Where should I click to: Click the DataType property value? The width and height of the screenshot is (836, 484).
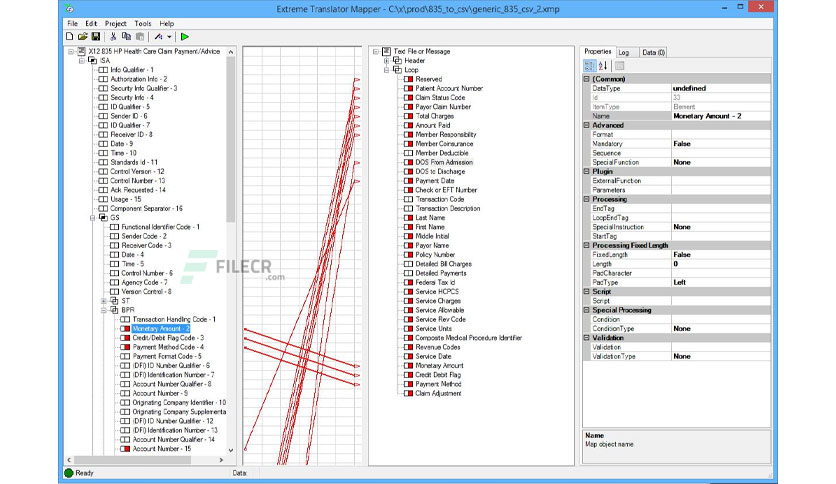(721, 88)
